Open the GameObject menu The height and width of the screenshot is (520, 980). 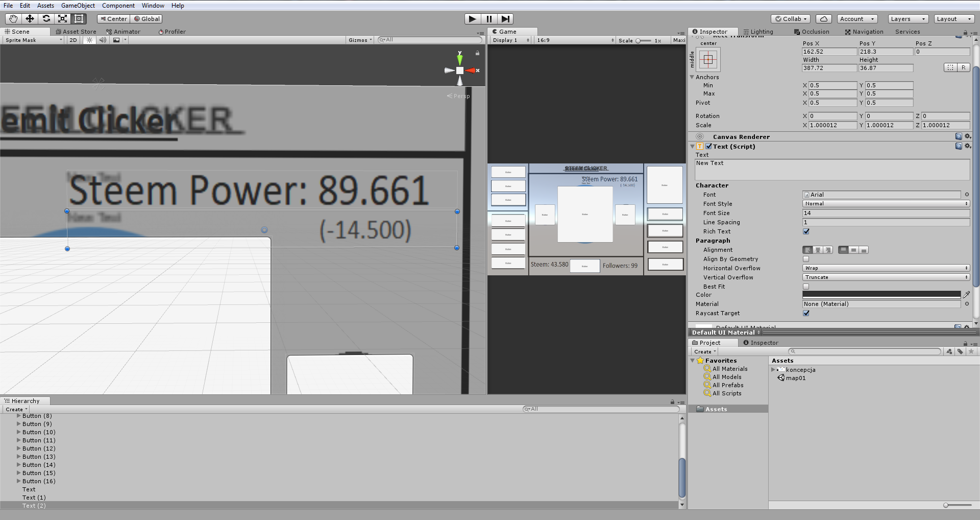pyautogui.click(x=78, y=6)
